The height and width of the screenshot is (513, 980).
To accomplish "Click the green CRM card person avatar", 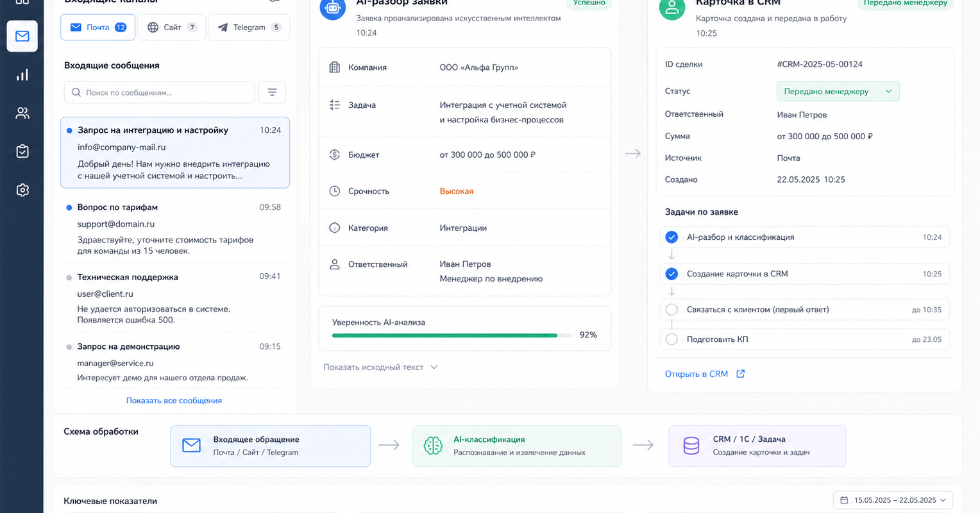I will click(x=672, y=8).
